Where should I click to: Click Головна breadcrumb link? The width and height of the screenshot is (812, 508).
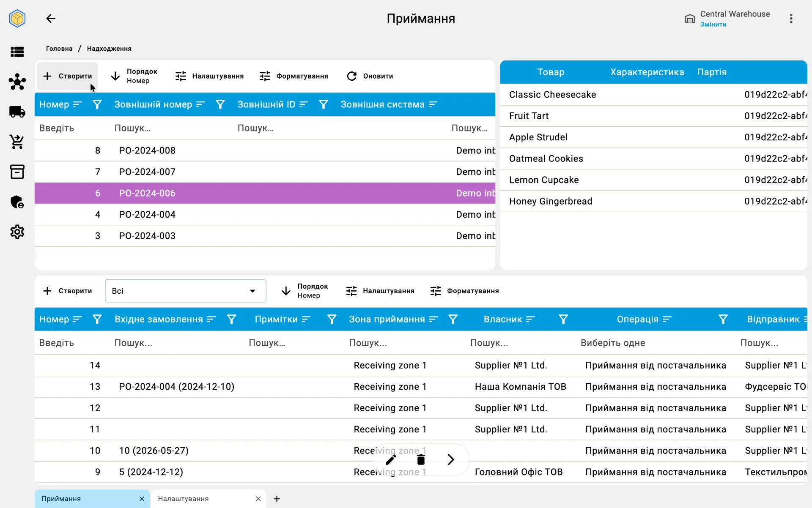[59, 49]
